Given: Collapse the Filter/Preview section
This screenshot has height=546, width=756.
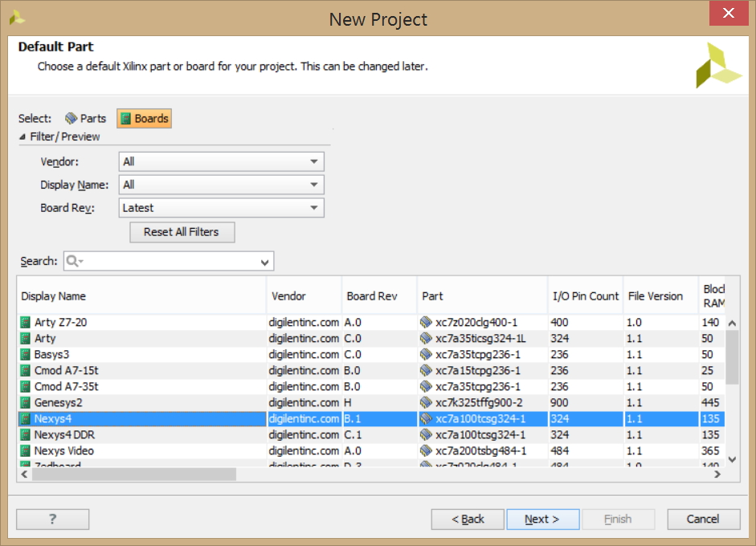Looking at the screenshot, I should tap(22, 136).
